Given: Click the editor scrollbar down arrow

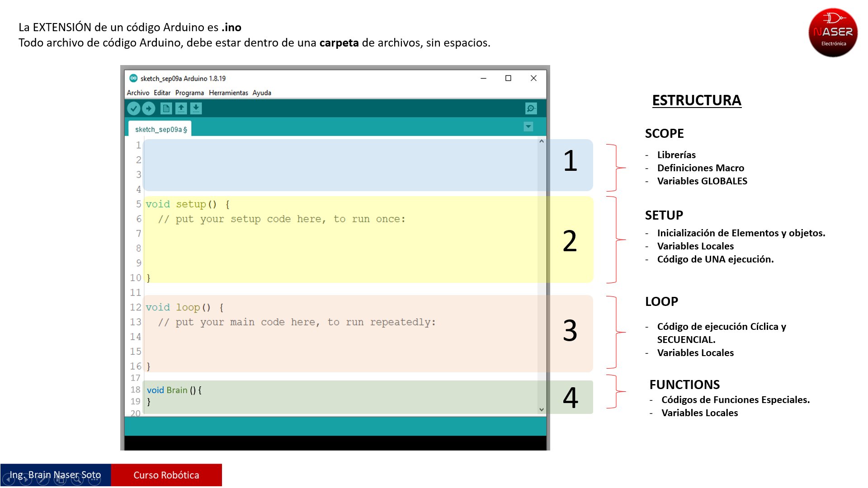Looking at the screenshot, I should [x=541, y=409].
